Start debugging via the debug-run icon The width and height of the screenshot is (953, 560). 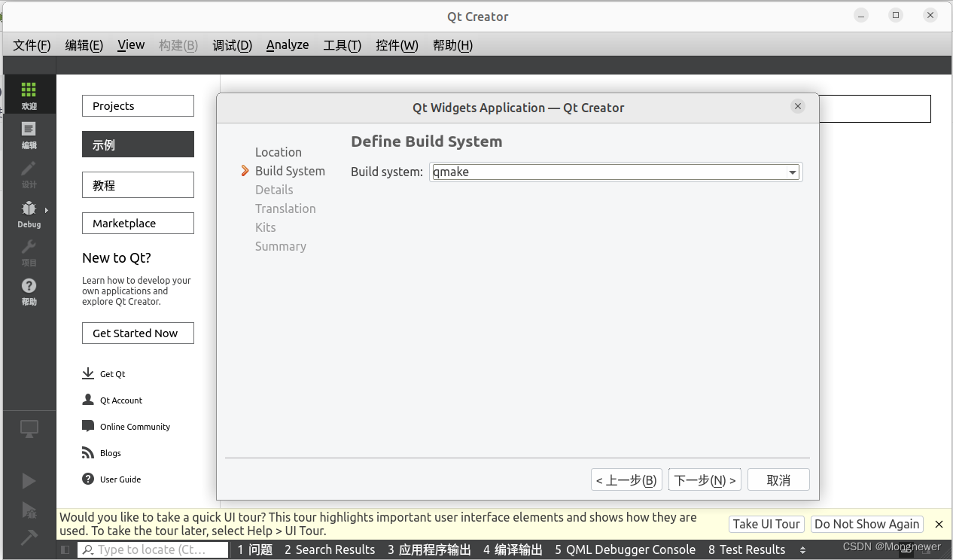pyautogui.click(x=29, y=510)
